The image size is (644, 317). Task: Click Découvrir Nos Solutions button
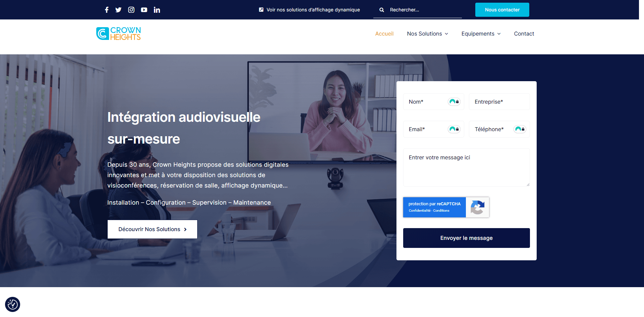click(152, 229)
